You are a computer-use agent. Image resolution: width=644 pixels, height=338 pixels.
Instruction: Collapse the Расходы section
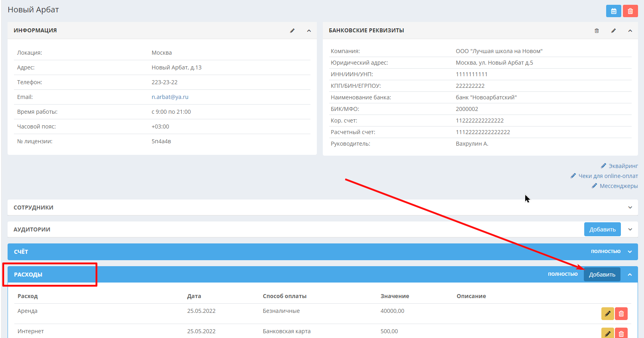pos(630,275)
